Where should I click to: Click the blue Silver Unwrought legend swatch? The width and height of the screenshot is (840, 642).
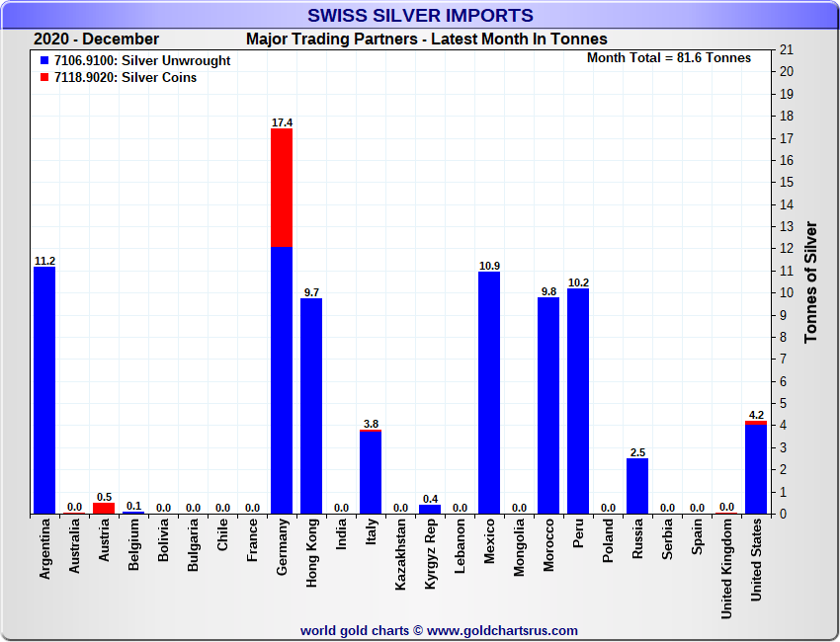coord(44,60)
